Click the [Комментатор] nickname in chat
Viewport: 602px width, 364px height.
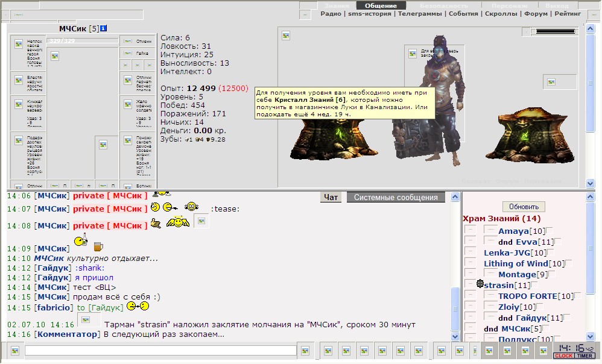pos(67,334)
